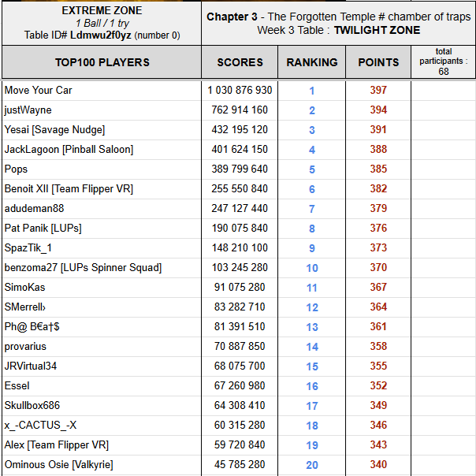Click justWayne's score 762 914 160
This screenshot has height=476, width=476.
click(240, 110)
